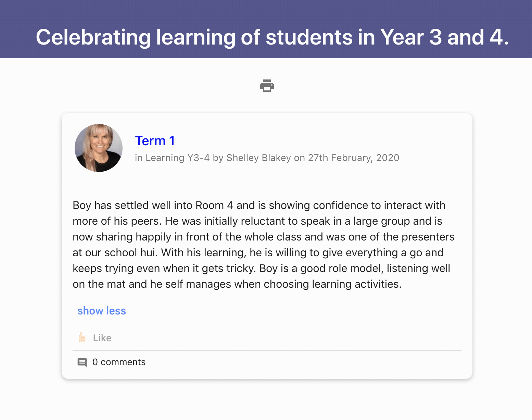Viewport: 532px width, 420px height.
Task: Click the author name Shelley Blakey
Action: (x=258, y=158)
